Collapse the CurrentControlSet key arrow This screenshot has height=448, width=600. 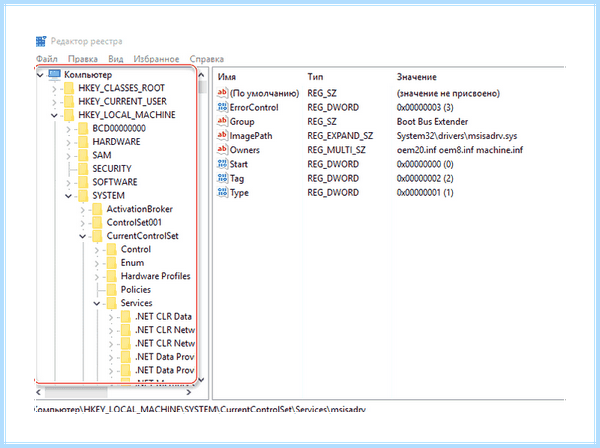click(x=83, y=236)
